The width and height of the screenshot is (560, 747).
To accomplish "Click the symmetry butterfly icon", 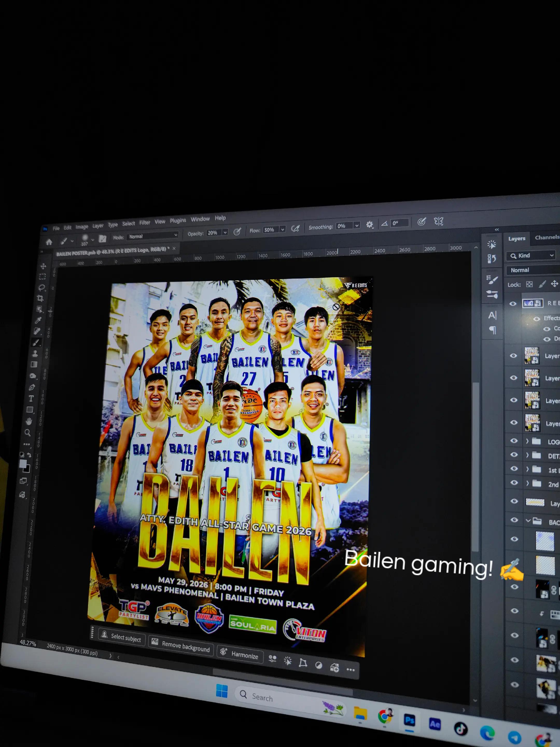I will pos(438,222).
